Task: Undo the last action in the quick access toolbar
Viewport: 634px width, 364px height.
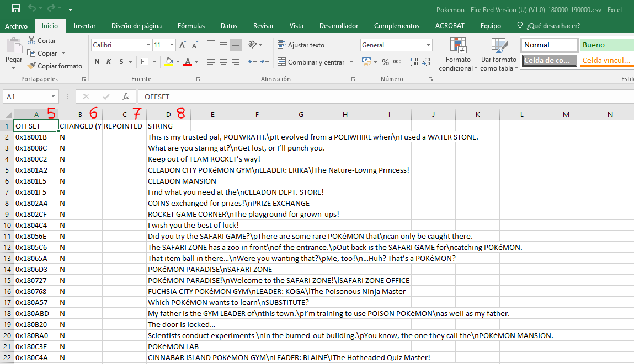Action: point(32,8)
